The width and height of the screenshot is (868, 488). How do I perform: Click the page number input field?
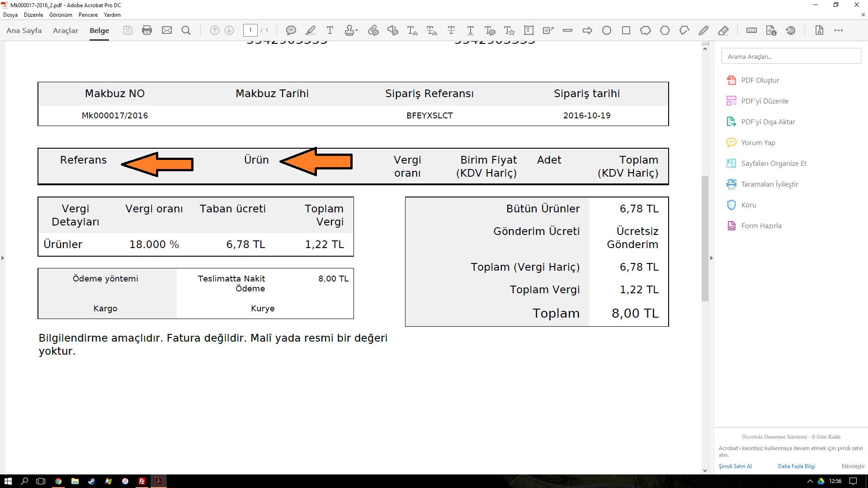[x=250, y=30]
